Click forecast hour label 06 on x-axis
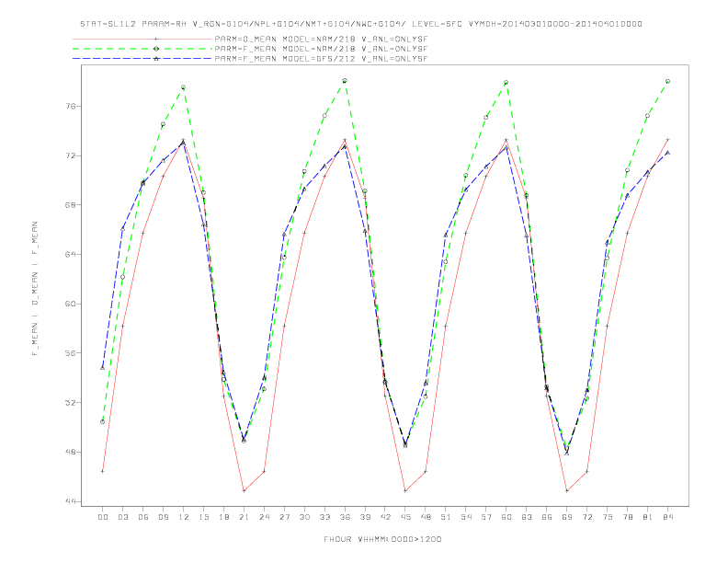This screenshot has height=563, width=728. (143, 517)
